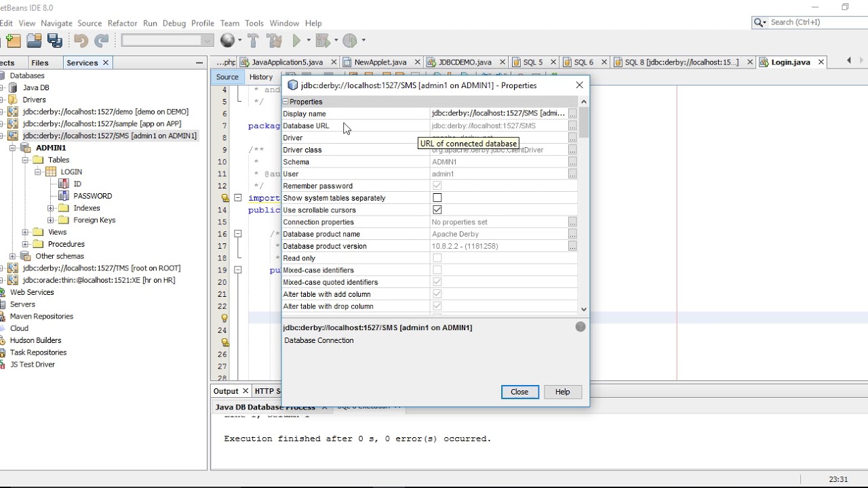Click the Open Project toolbar icon

pos(34,41)
